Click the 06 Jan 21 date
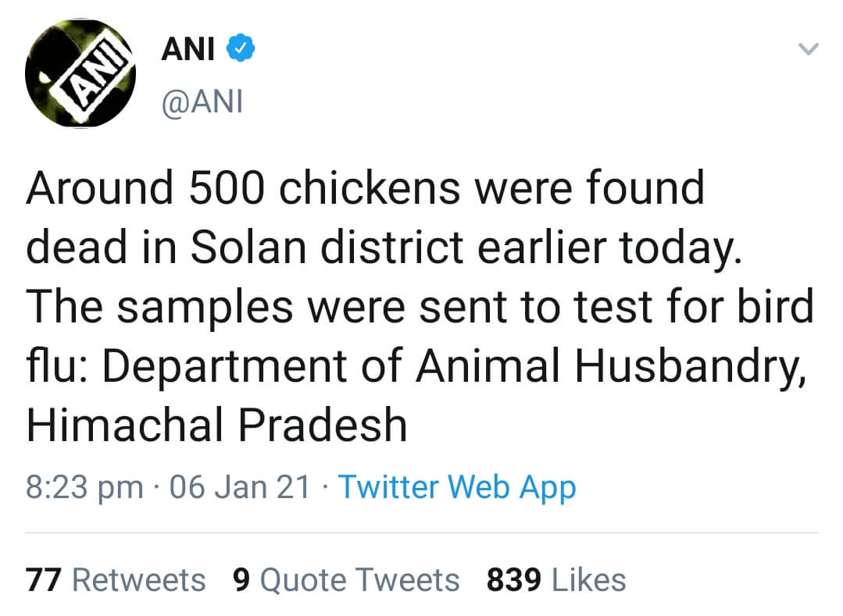 tap(239, 487)
